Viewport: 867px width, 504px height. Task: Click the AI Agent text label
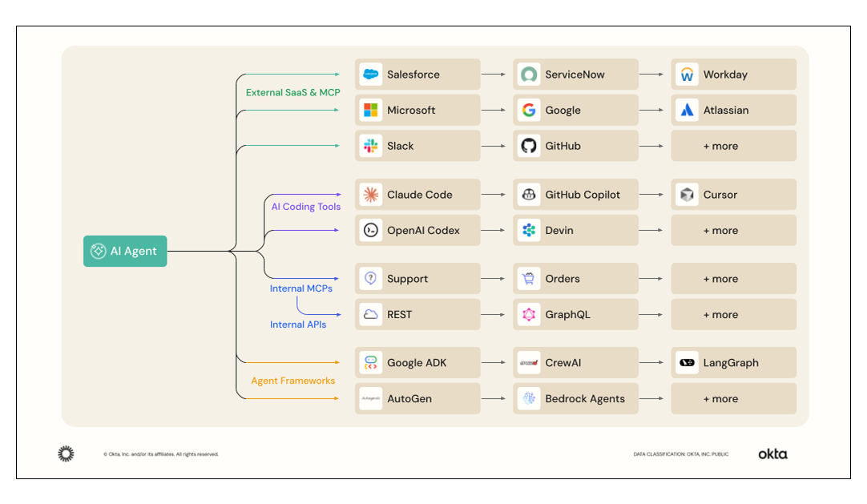point(133,252)
